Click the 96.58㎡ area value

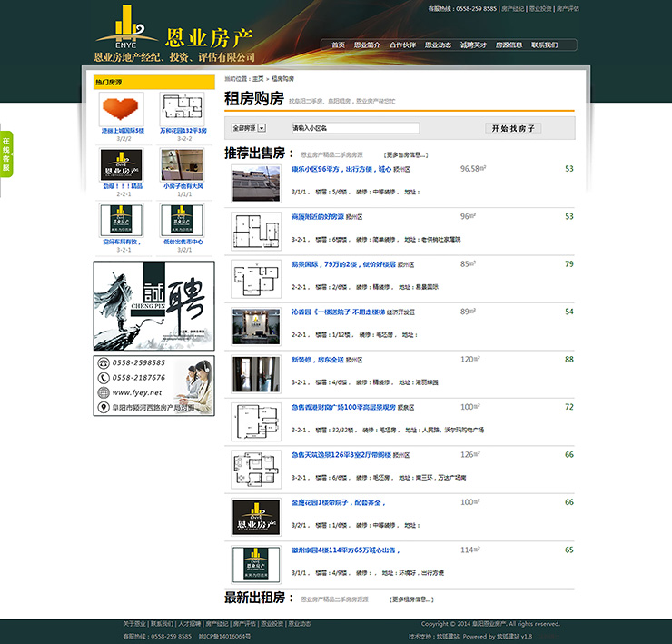[473, 169]
